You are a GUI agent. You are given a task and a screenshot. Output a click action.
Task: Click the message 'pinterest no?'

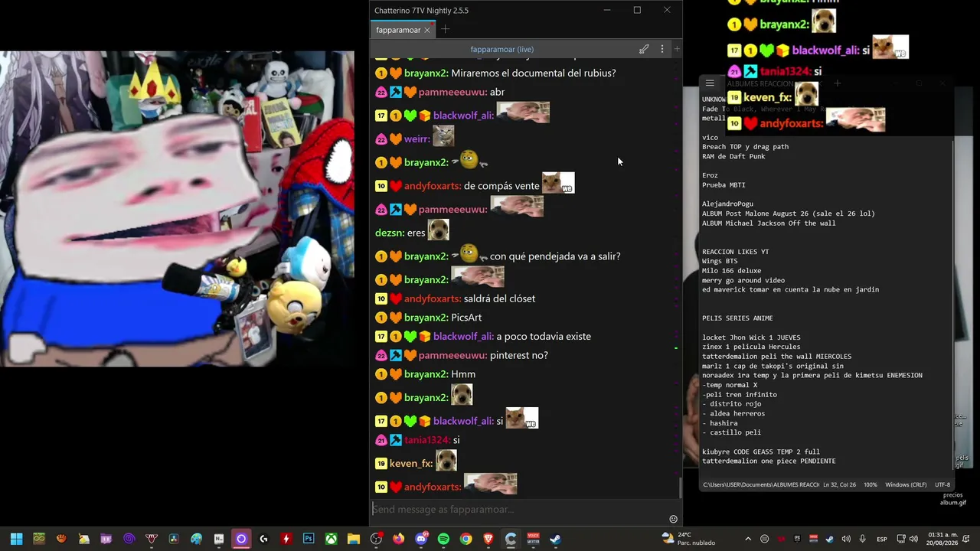point(519,356)
